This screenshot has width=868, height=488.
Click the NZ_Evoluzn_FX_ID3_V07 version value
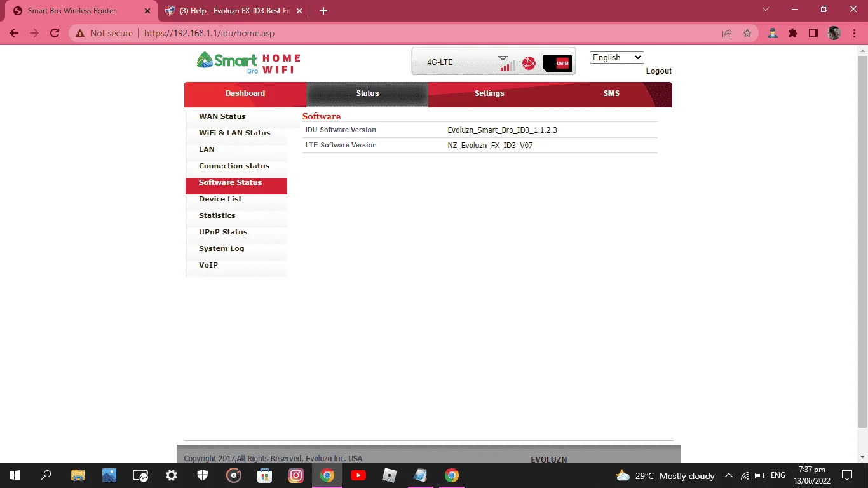coord(490,146)
